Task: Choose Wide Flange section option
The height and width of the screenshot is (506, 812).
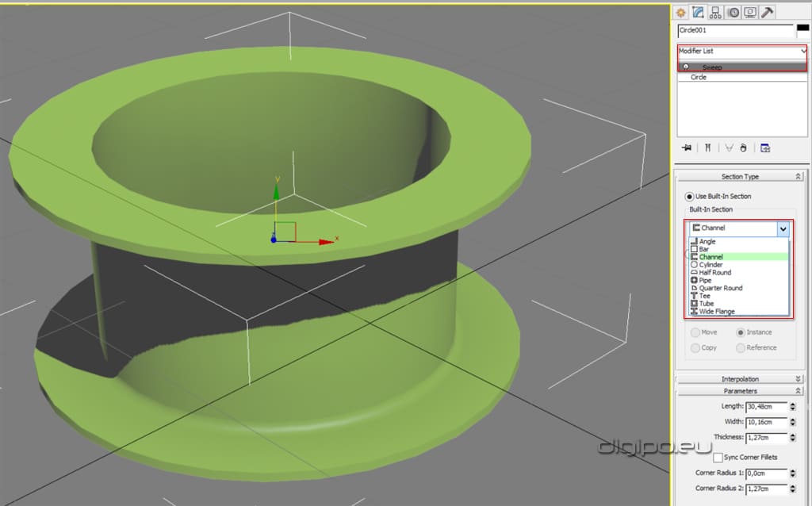Action: pos(717,312)
